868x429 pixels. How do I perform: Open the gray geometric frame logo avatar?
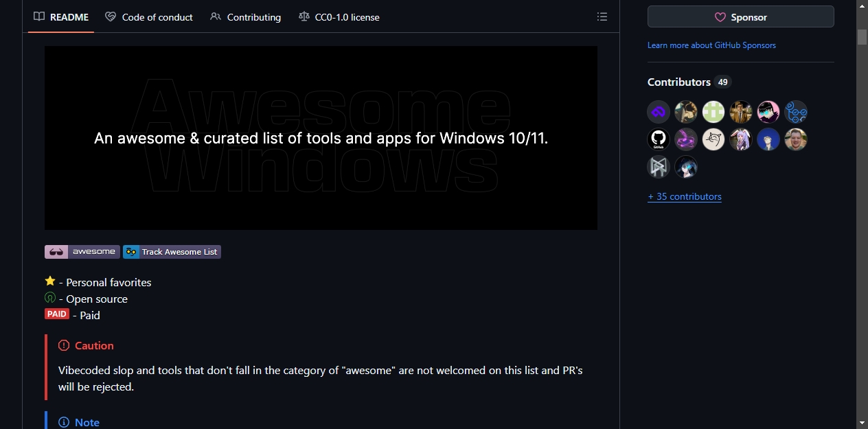click(659, 167)
